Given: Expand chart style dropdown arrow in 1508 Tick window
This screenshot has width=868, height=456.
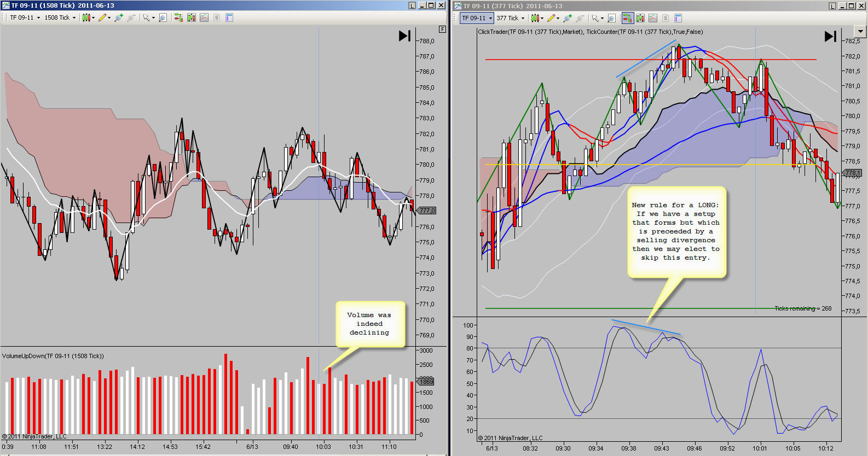Looking at the screenshot, I should 93,17.
